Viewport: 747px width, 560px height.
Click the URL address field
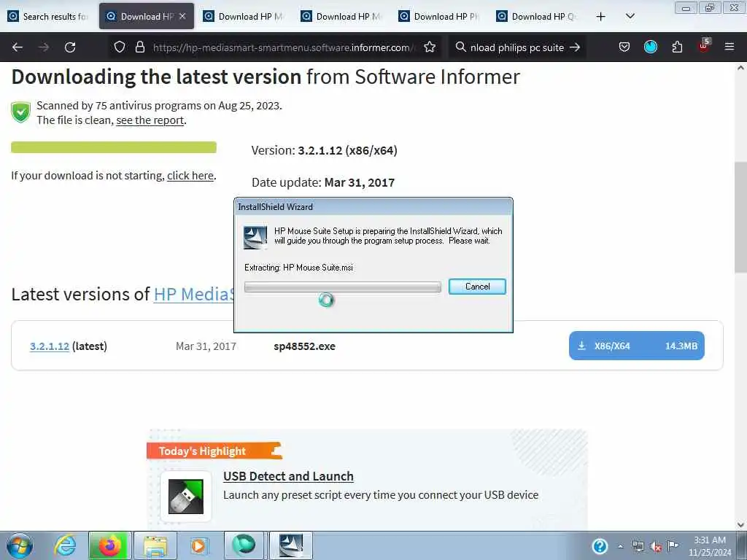284,47
